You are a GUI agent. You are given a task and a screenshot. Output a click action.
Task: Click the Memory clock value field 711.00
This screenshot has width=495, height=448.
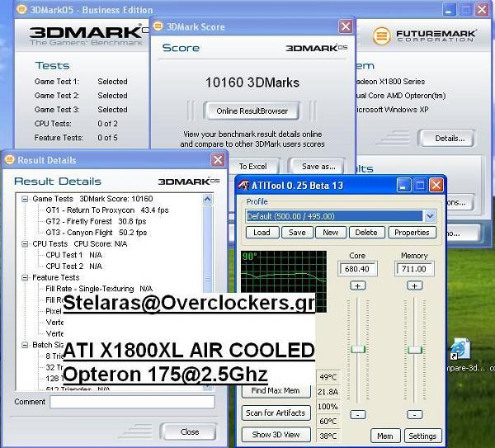click(x=414, y=269)
